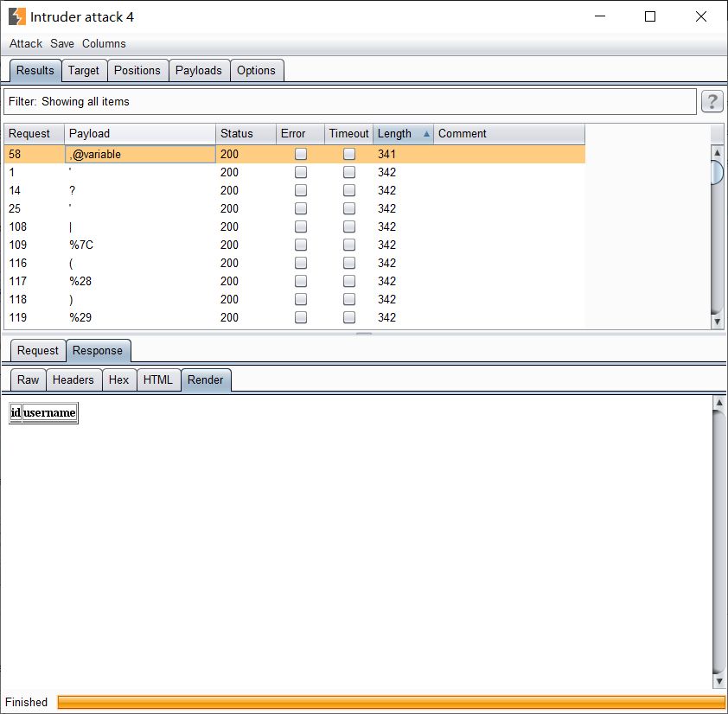Click the rendered id table header

coord(16,412)
